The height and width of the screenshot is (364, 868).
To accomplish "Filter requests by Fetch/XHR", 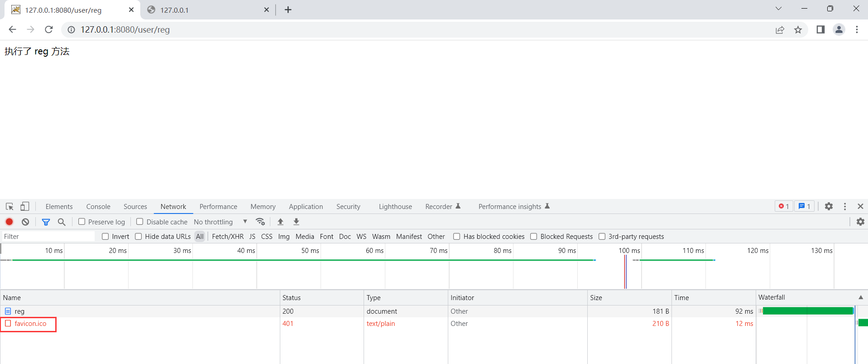I will 228,237.
